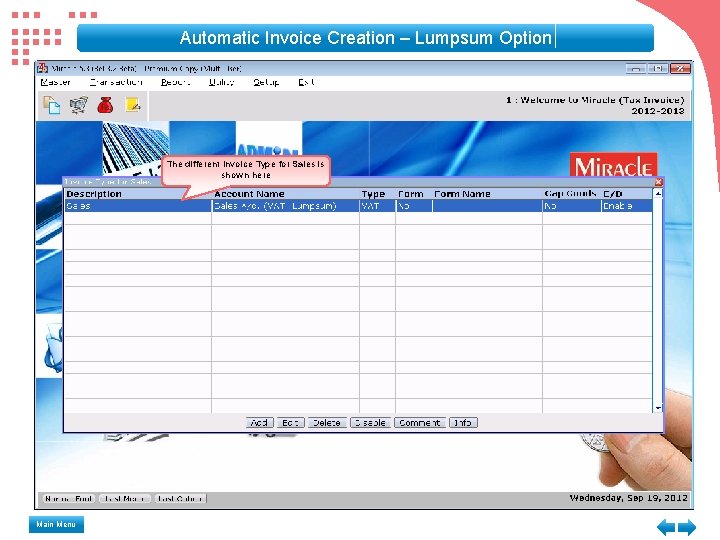This screenshot has height=540, width=720.
Task: Go to the previous slide arrow
Action: [666, 527]
